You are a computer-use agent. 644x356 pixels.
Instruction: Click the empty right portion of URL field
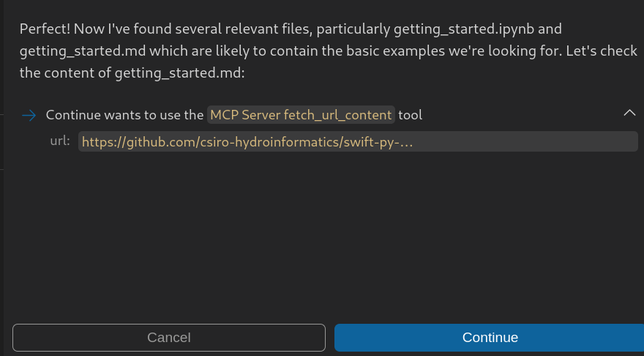pyautogui.click(x=527, y=141)
